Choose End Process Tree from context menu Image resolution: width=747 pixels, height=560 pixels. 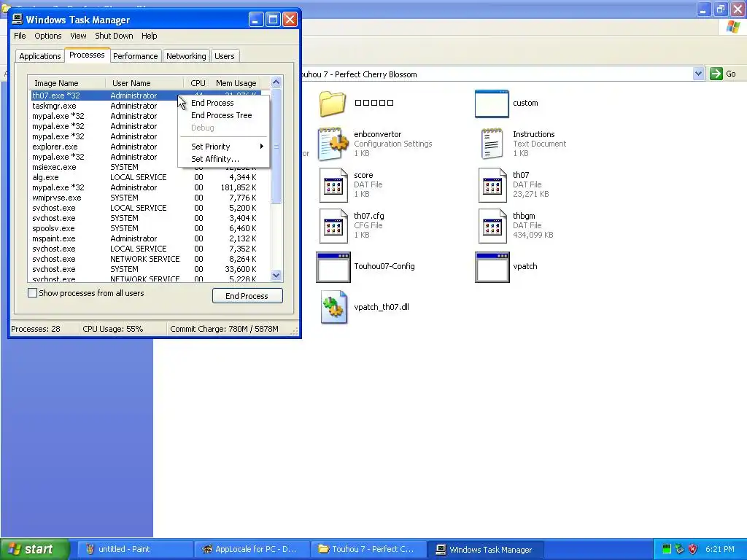pyautogui.click(x=223, y=115)
